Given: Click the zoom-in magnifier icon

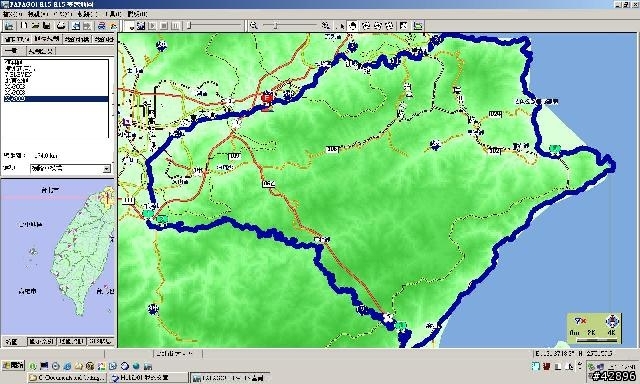Looking at the screenshot, I should pos(325,26).
